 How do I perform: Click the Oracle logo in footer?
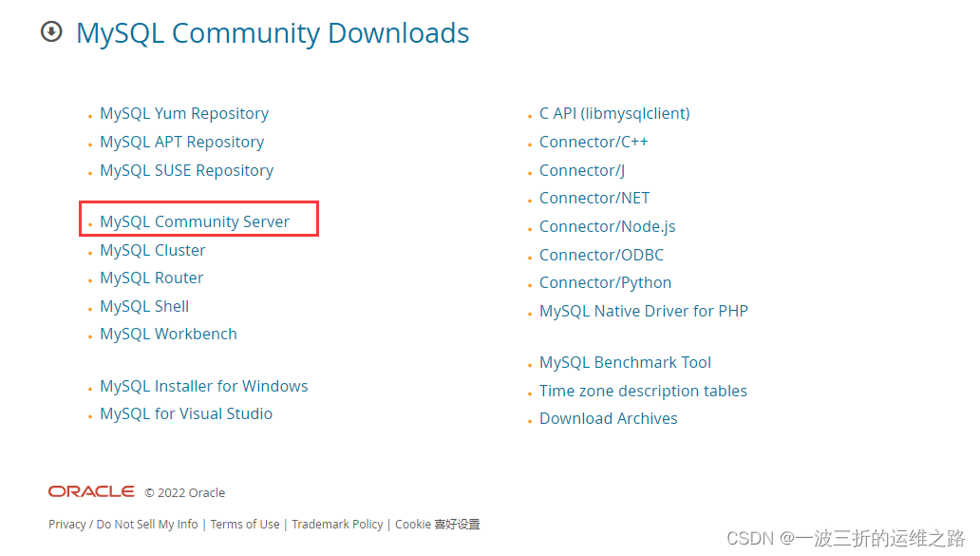(x=91, y=491)
